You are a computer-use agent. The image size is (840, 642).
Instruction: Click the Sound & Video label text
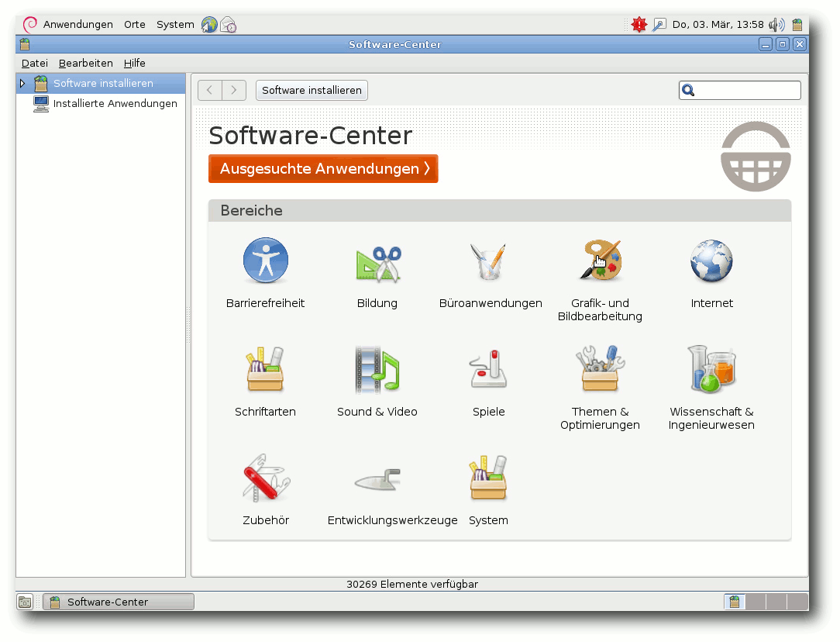click(x=377, y=412)
